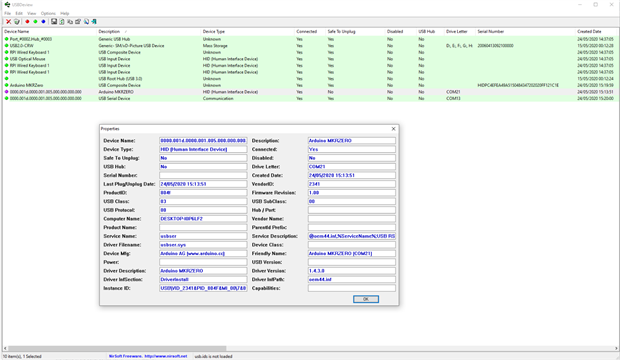This screenshot has height=360, width=620.
Task: Sort by Device Type column header
Action: 248,31
